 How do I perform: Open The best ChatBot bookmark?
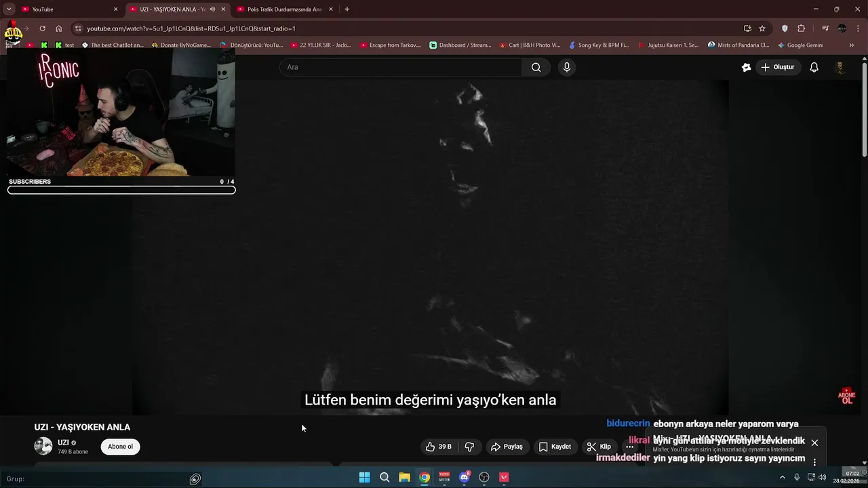point(113,45)
